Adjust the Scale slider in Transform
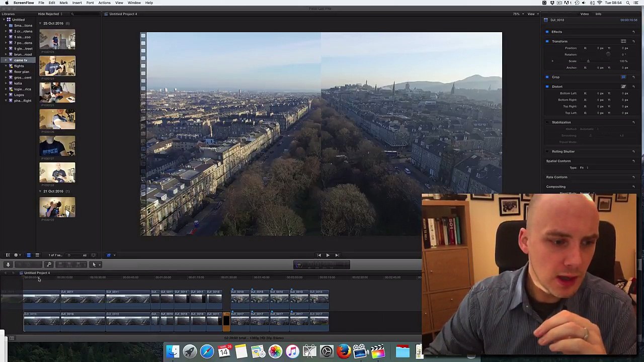Viewport: 644px width, 362px height. tap(588, 61)
